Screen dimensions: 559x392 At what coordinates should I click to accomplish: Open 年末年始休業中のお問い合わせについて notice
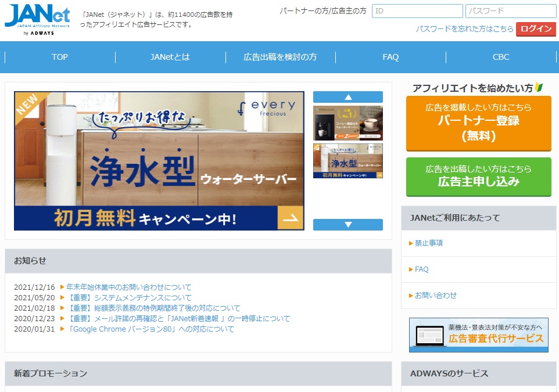[128, 287]
